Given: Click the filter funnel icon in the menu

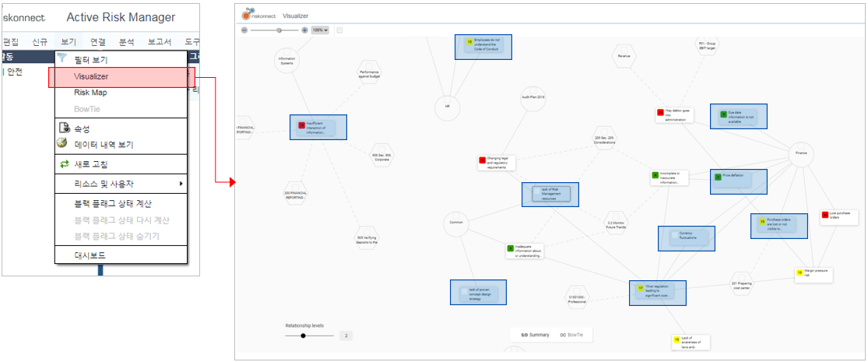Looking at the screenshot, I should coord(62,58).
